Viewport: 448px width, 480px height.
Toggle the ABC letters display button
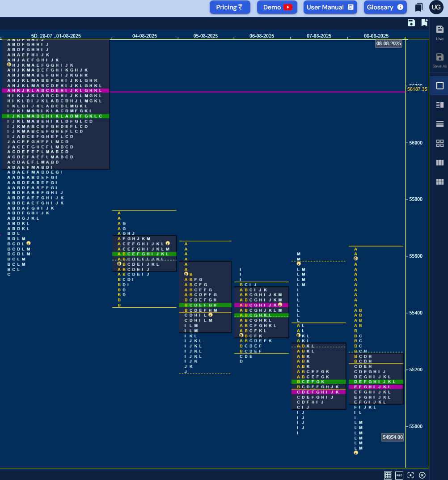[399, 475]
